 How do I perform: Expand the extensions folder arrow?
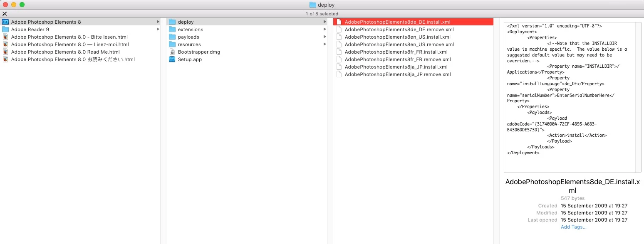click(x=325, y=30)
